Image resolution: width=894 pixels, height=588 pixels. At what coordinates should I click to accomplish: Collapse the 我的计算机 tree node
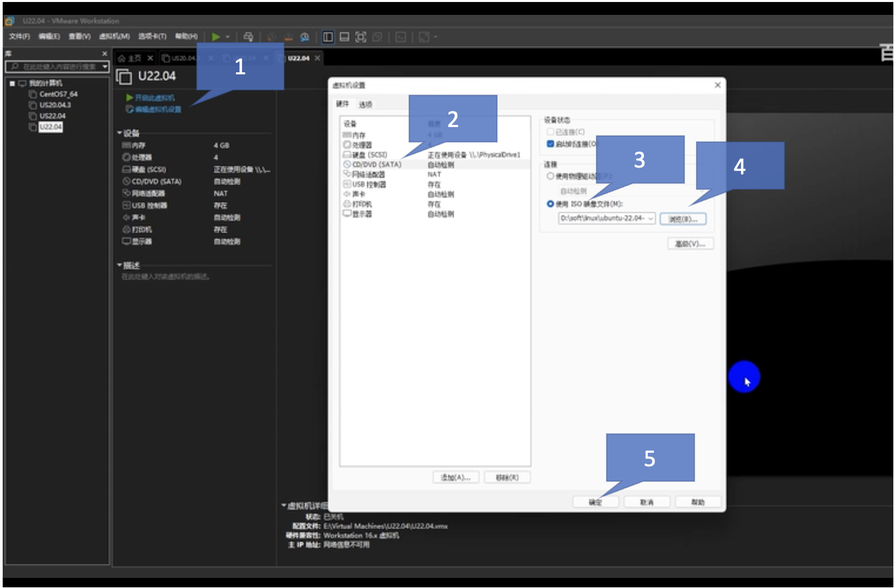tap(12, 83)
